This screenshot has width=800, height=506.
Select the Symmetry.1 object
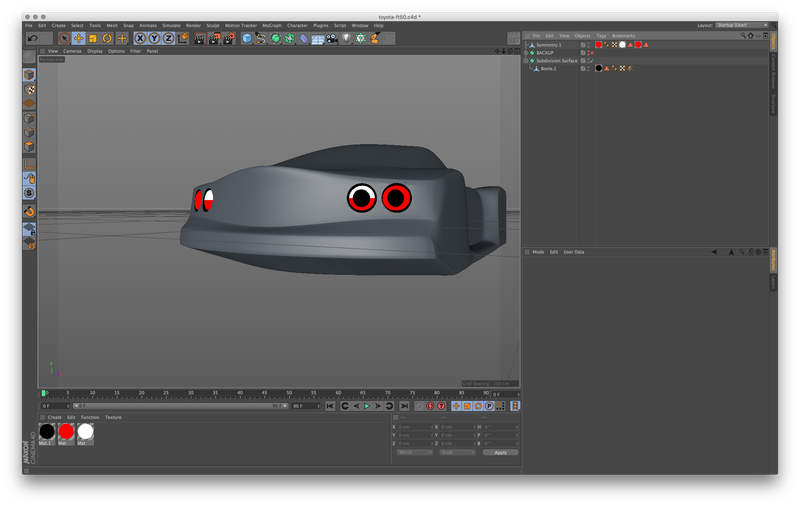pos(548,45)
